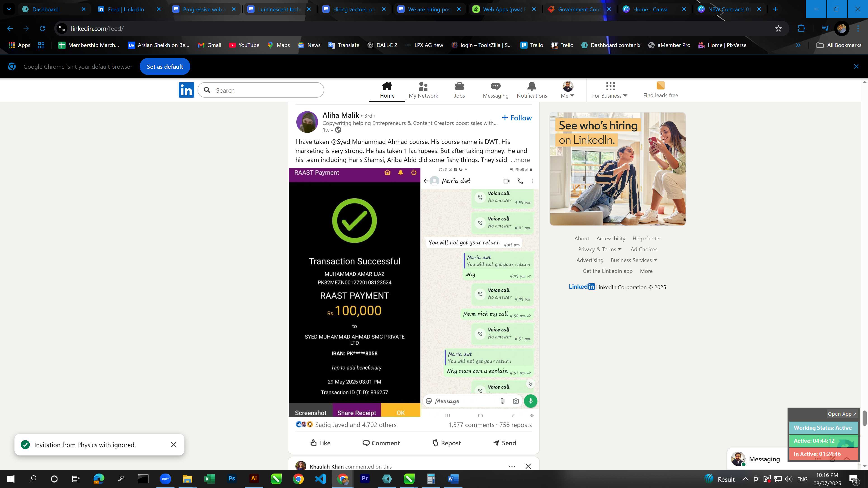This screenshot has height=488, width=868.
Task: Open the All Bookmarks folder
Action: [x=839, y=45]
